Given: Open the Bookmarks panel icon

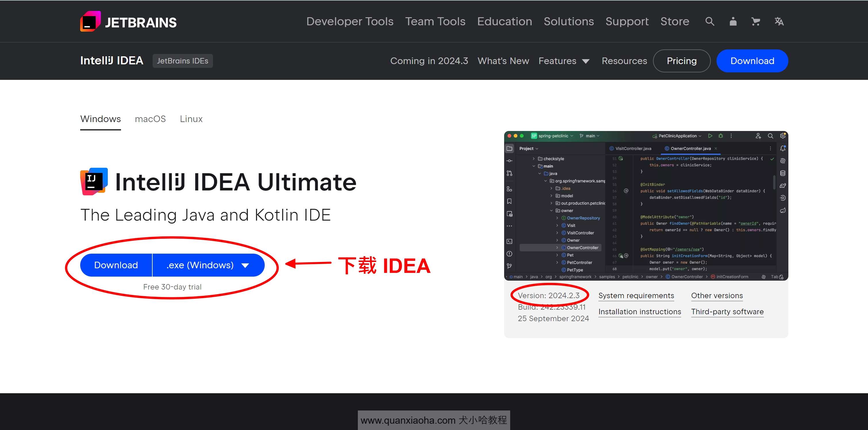Looking at the screenshot, I should [510, 201].
